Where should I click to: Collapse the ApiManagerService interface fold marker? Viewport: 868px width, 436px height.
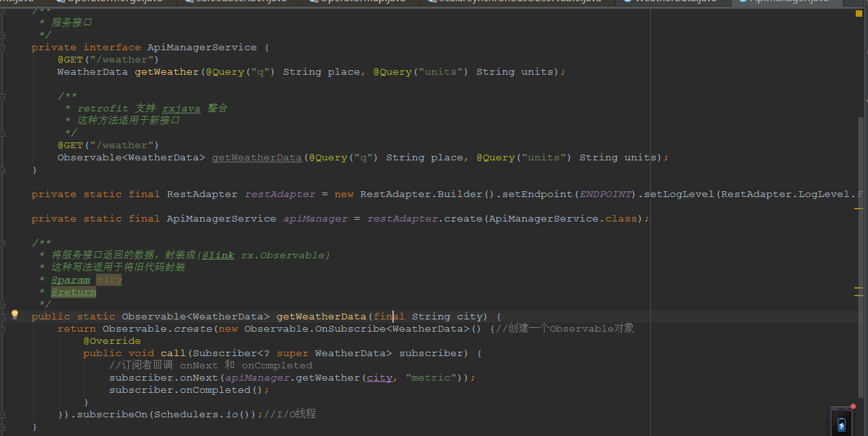coord(3,47)
